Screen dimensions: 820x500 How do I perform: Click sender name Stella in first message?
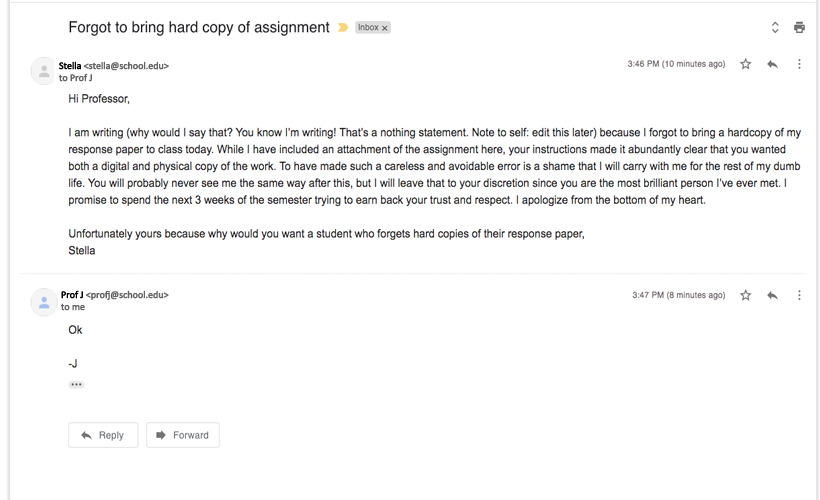click(71, 66)
